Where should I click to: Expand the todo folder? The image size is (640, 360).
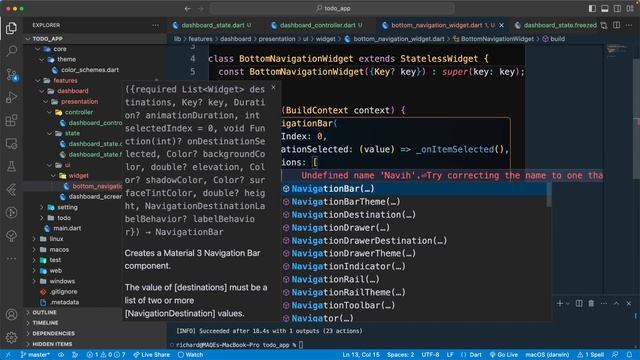[64, 218]
